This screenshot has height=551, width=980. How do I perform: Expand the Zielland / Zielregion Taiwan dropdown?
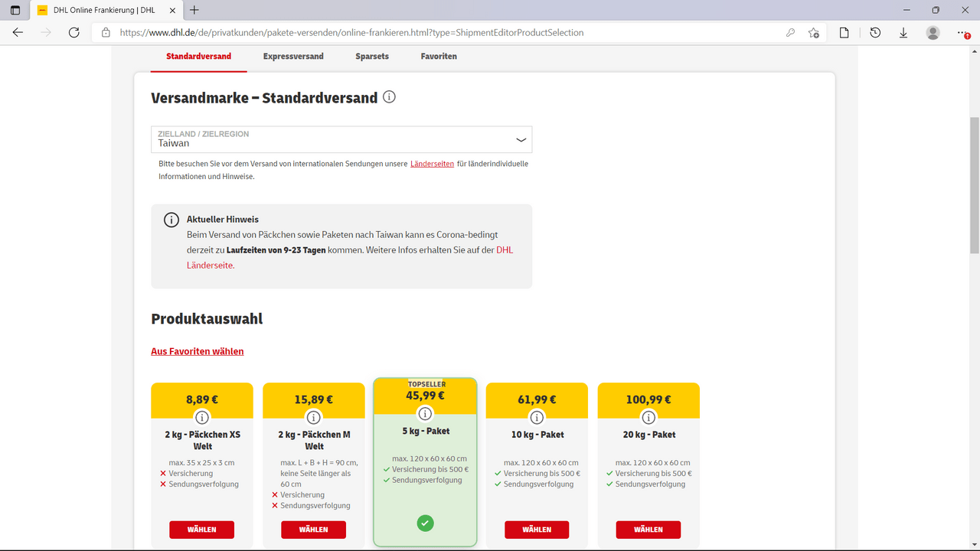coord(341,139)
